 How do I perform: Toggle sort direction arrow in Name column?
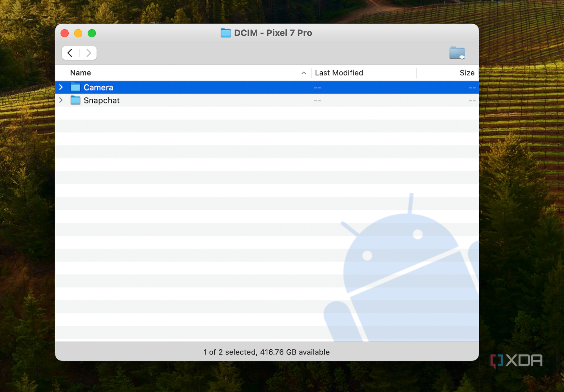coord(304,73)
